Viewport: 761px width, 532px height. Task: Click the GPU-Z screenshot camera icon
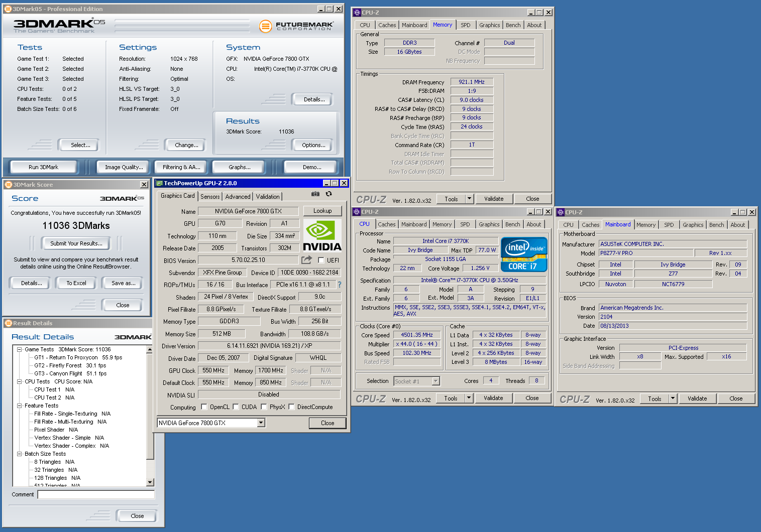315,194
